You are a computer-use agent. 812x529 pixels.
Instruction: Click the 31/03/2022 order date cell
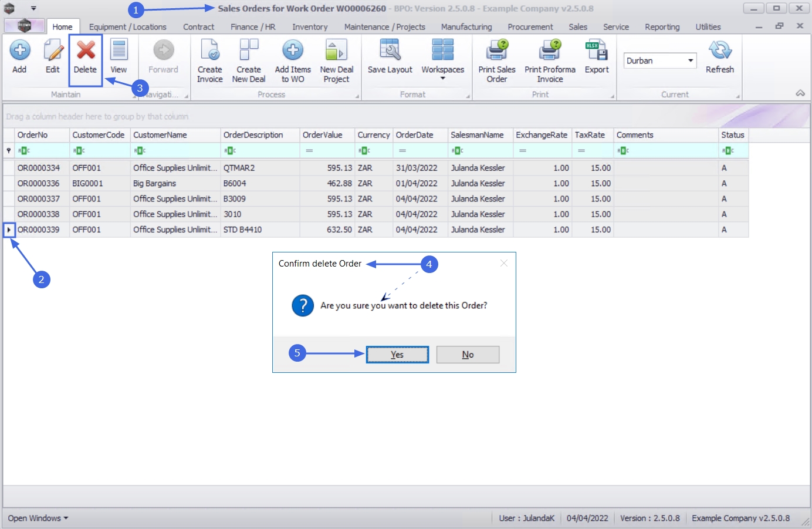coord(420,168)
